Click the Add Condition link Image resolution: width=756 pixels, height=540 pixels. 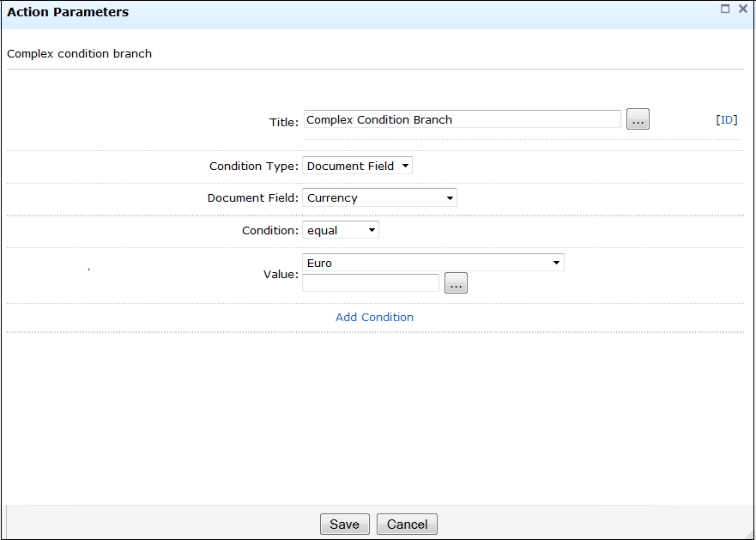375,317
